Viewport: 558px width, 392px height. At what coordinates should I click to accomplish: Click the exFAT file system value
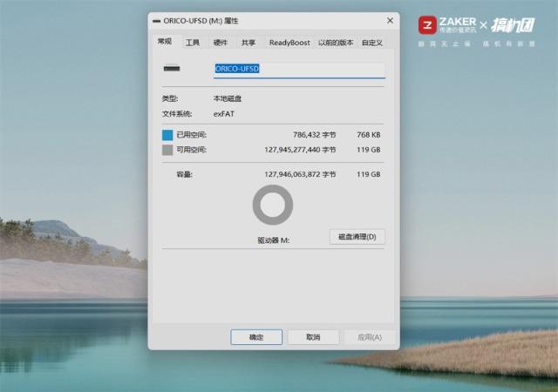click(x=224, y=114)
